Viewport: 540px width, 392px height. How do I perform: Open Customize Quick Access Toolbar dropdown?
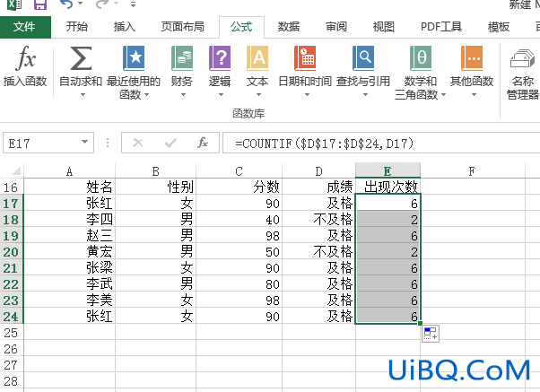tap(133, 4)
